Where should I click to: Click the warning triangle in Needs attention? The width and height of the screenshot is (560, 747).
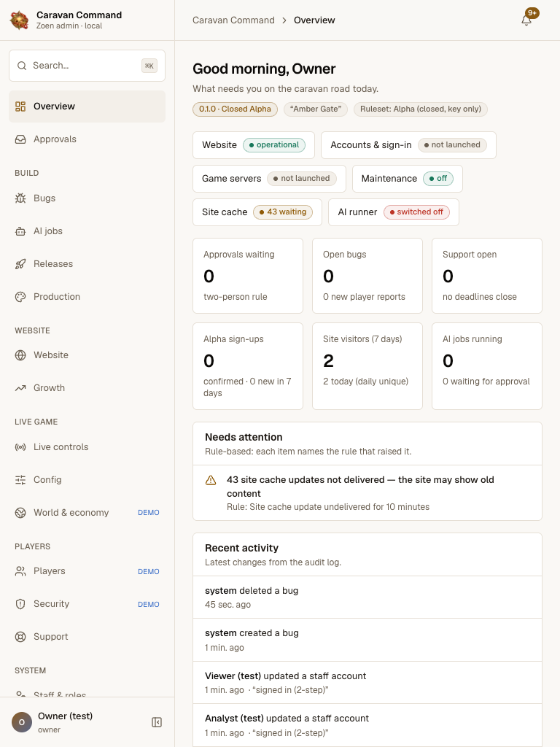click(x=211, y=480)
